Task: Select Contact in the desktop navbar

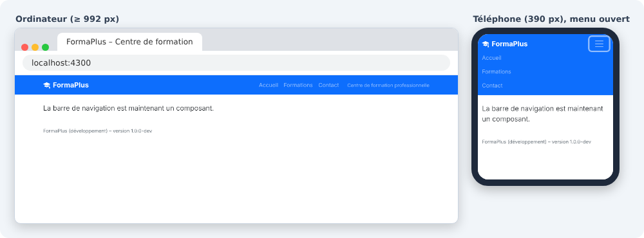Action: click(328, 85)
